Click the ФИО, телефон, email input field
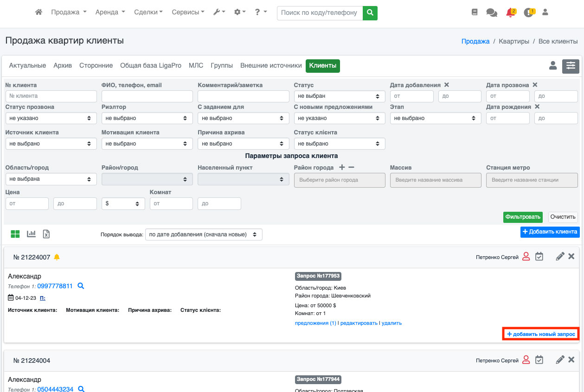Screen dimensions: 584x392 [147, 96]
